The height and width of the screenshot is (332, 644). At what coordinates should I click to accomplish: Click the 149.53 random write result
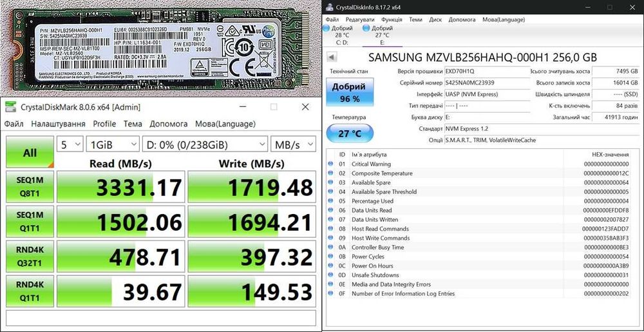coord(252,291)
